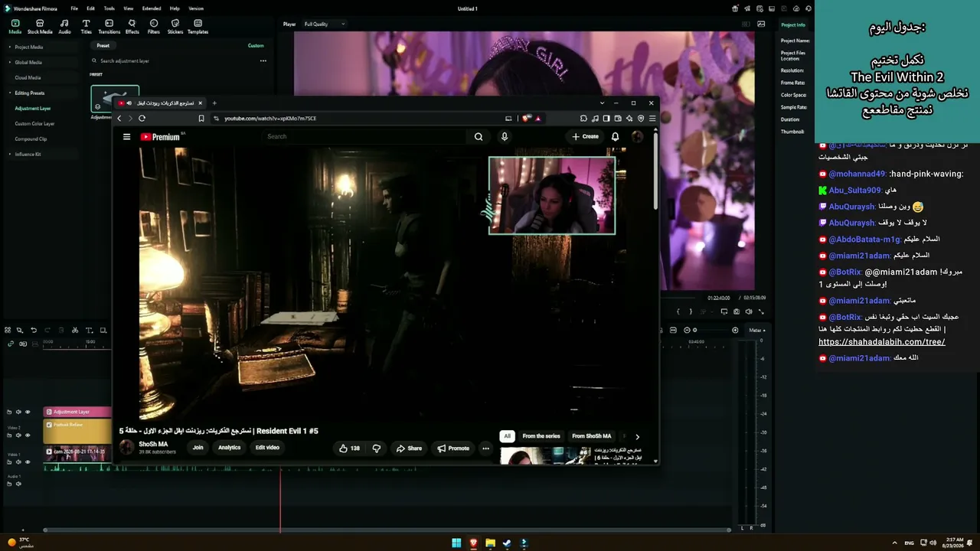Mute the Video 2 track
Viewport: 980px width, 551px height.
tap(18, 435)
